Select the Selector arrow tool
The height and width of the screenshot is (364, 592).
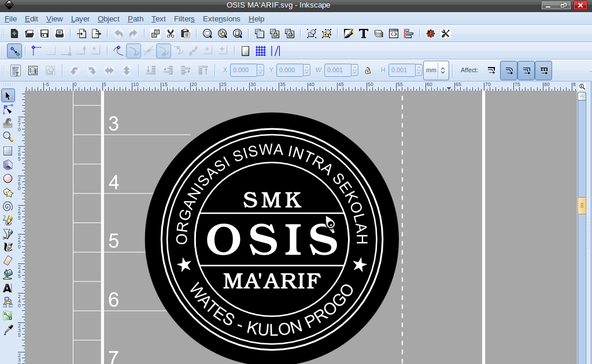click(x=8, y=96)
